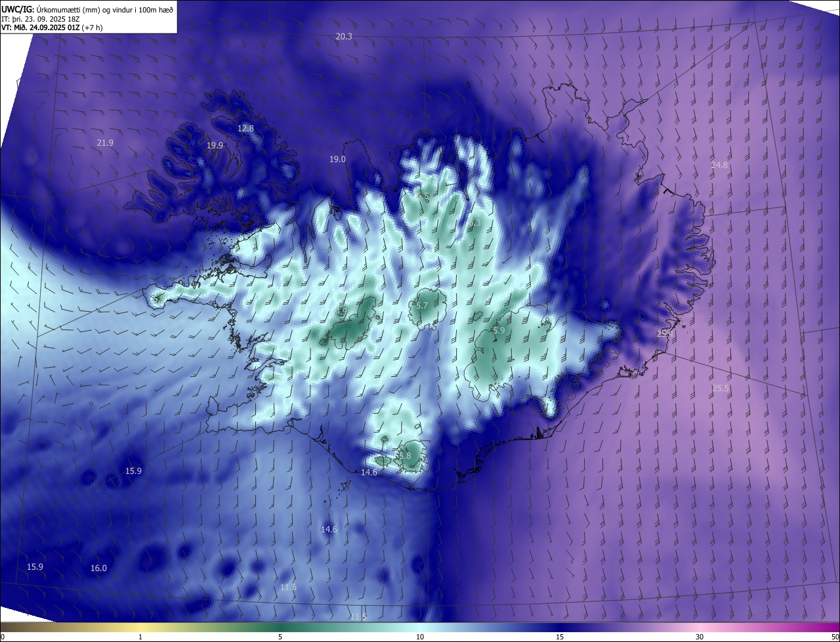
Task: Click the 30 tick on the color scale
Action: point(700,637)
